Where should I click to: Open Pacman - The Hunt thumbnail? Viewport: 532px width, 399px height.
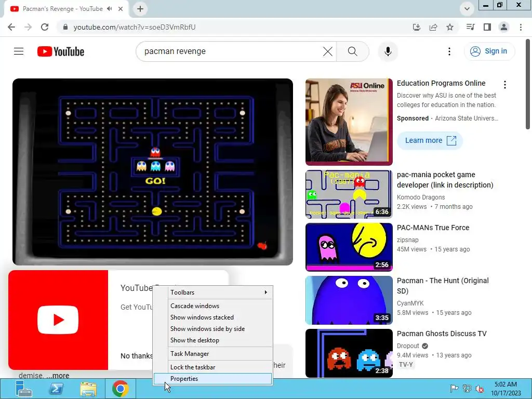click(x=349, y=300)
